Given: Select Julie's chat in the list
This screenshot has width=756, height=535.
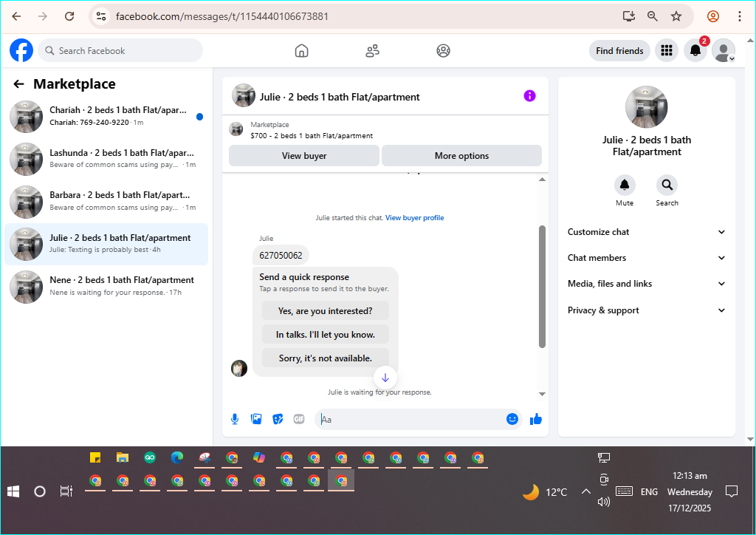Looking at the screenshot, I should point(106,244).
